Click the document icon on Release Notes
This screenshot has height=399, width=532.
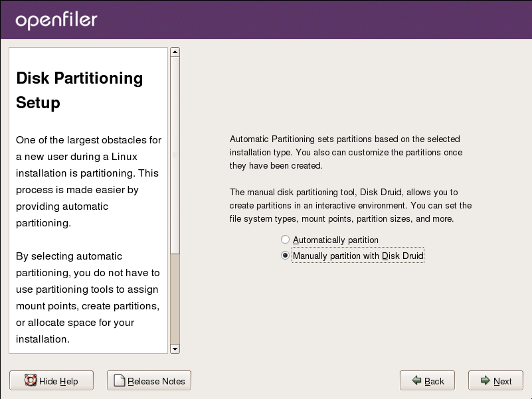tap(120, 380)
